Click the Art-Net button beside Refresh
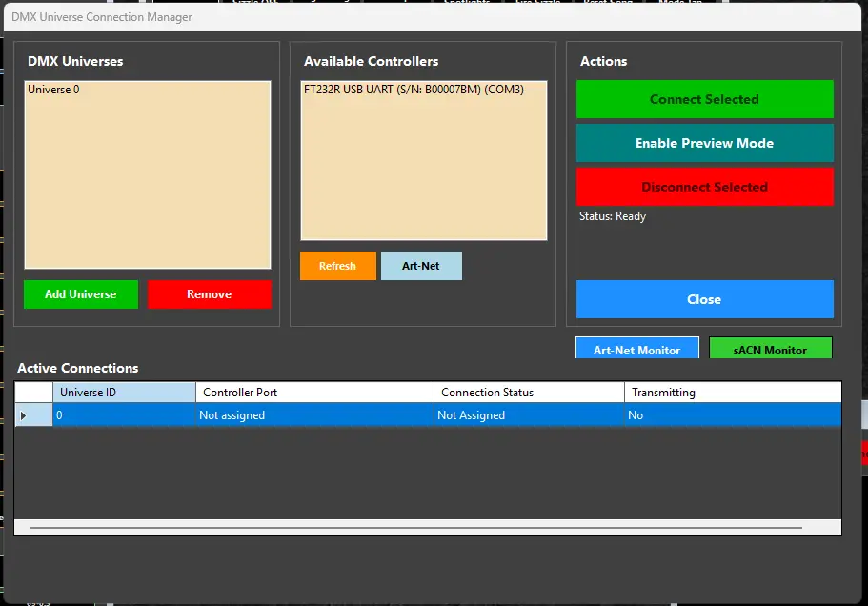 (421, 266)
